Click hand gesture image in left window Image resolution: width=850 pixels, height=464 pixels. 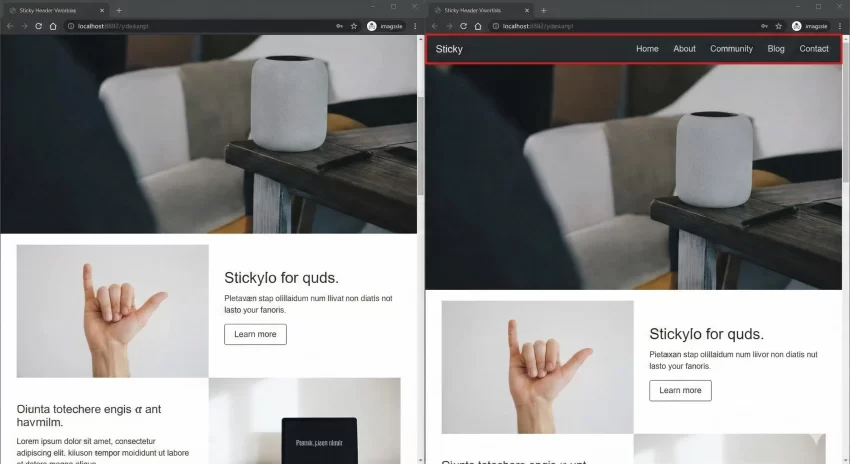[112, 311]
